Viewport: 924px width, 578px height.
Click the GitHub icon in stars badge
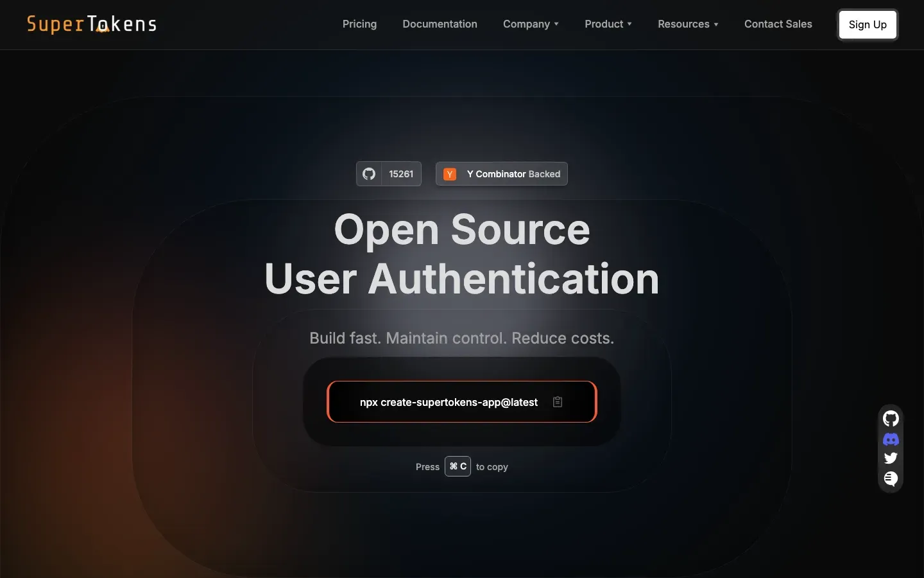369,174
